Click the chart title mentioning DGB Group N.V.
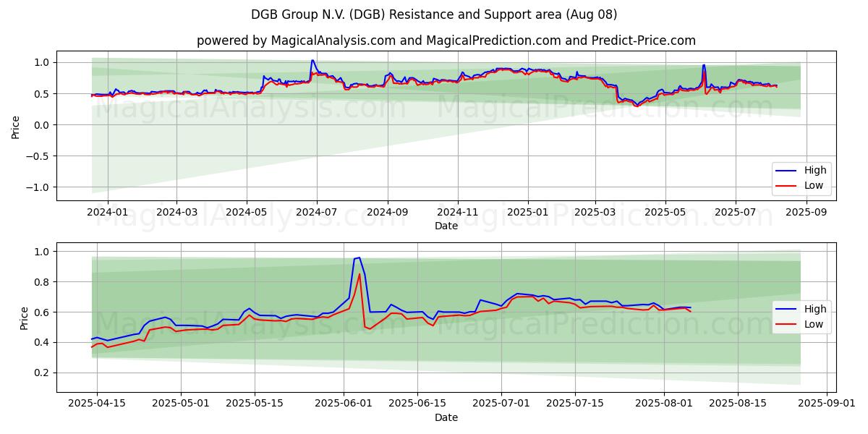 [x=434, y=14]
